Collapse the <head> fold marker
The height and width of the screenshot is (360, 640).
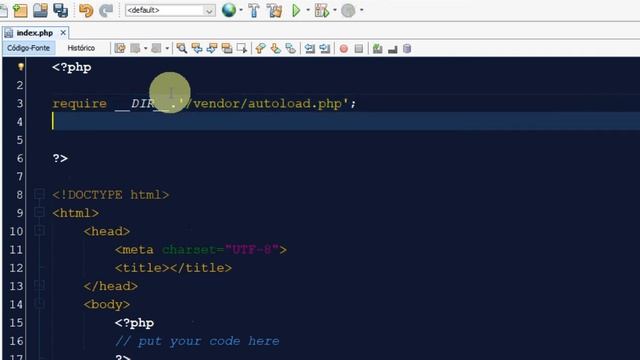[39, 230]
